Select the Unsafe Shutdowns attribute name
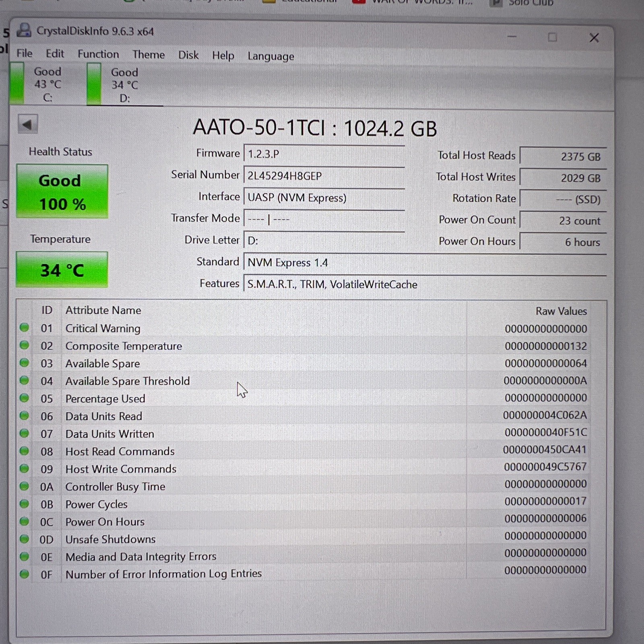Image resolution: width=644 pixels, height=644 pixels. click(110, 539)
